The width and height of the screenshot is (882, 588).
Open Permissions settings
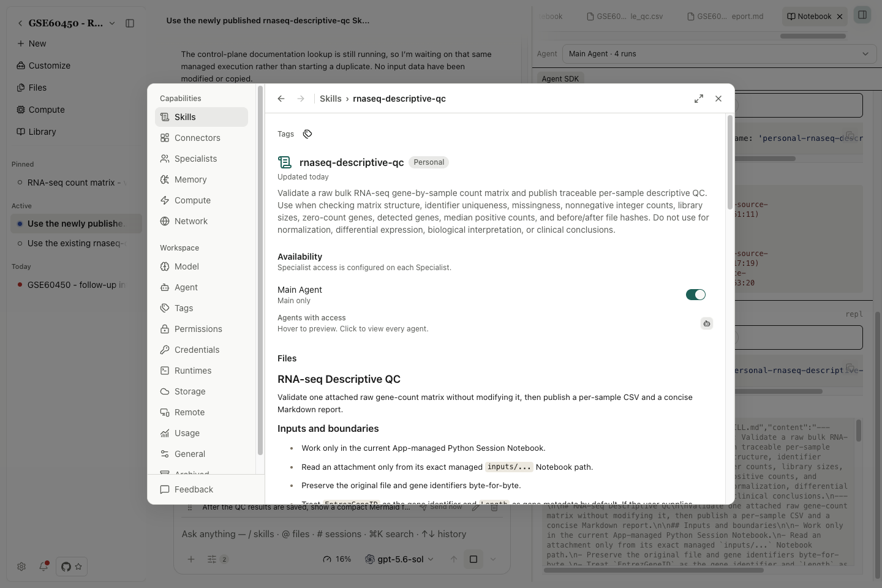click(x=202, y=329)
